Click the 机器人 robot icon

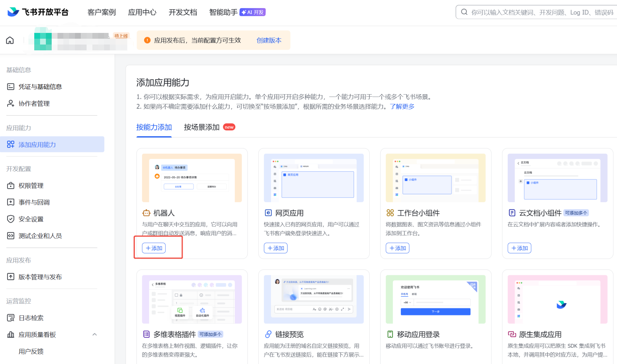coord(146,213)
